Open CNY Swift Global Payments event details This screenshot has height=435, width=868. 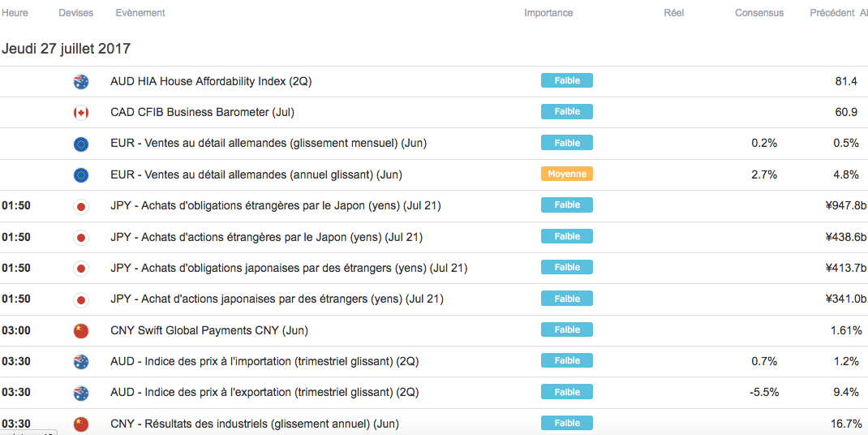point(209,331)
